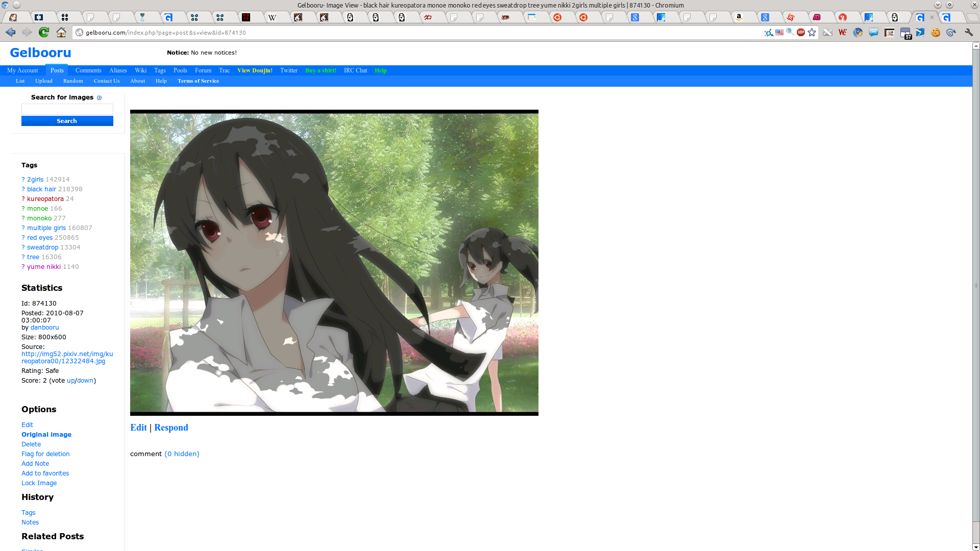Open uploader danbooru profile link
The height and width of the screenshot is (551, 980).
click(x=45, y=328)
